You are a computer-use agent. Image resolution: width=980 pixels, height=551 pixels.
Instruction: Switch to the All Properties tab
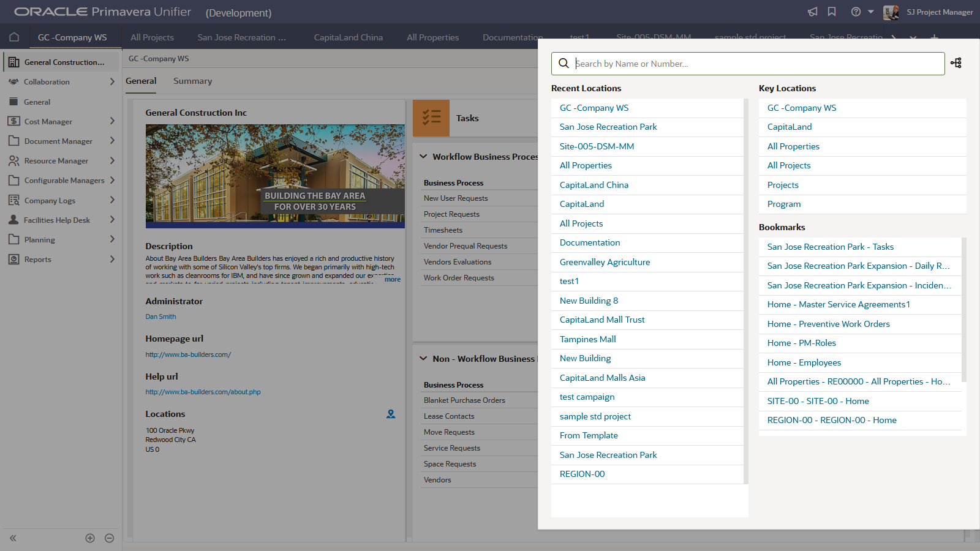coord(433,37)
